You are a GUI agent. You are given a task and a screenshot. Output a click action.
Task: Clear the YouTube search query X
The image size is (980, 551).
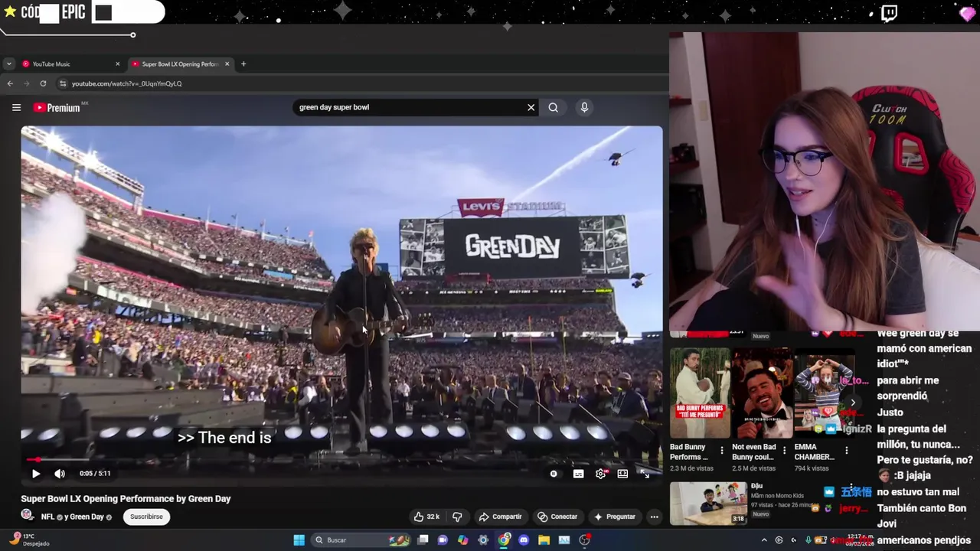click(x=531, y=108)
